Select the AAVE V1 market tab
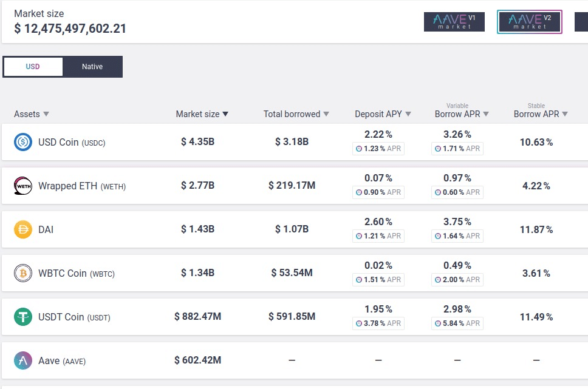This screenshot has height=389, width=588. 454,22
